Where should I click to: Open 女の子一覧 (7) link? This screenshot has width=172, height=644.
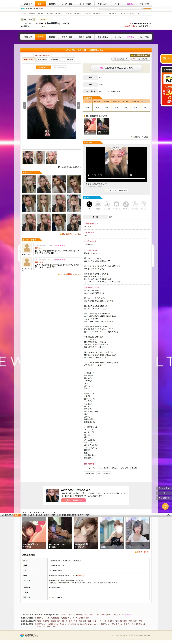(142, 552)
